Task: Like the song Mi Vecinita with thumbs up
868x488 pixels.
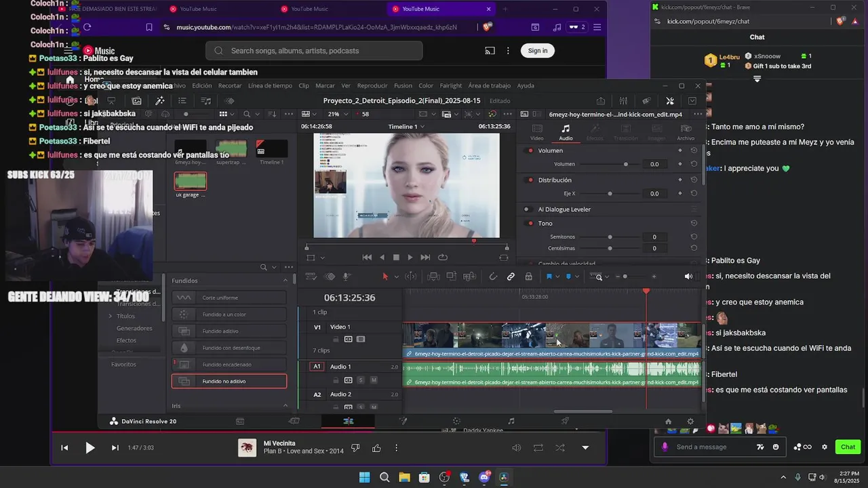Action: 376,448
